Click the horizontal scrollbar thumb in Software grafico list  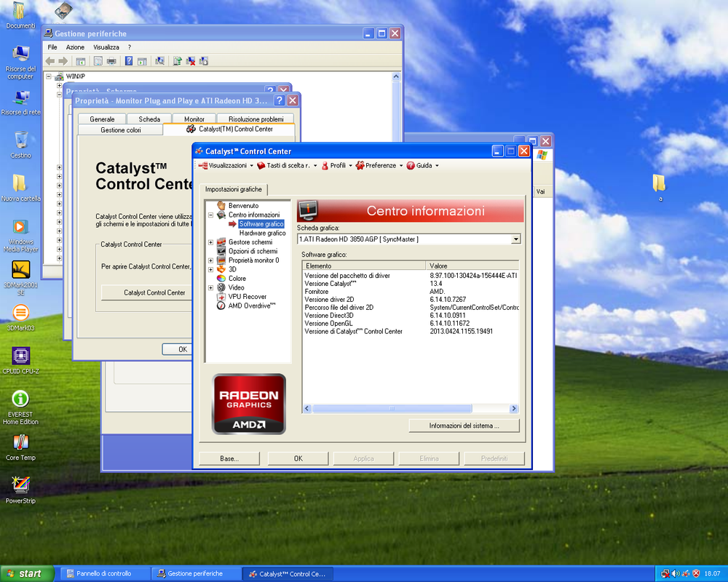click(392, 408)
